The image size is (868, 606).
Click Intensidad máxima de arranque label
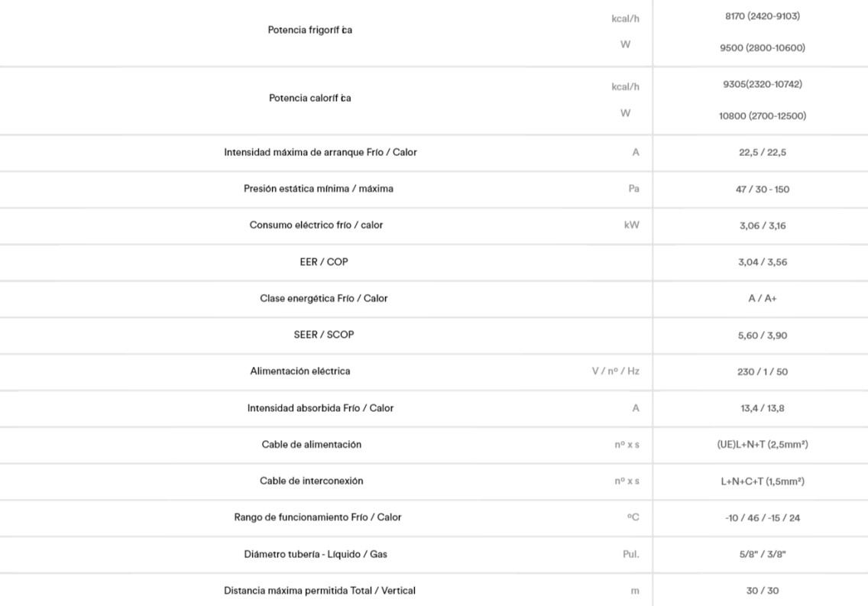[320, 152]
